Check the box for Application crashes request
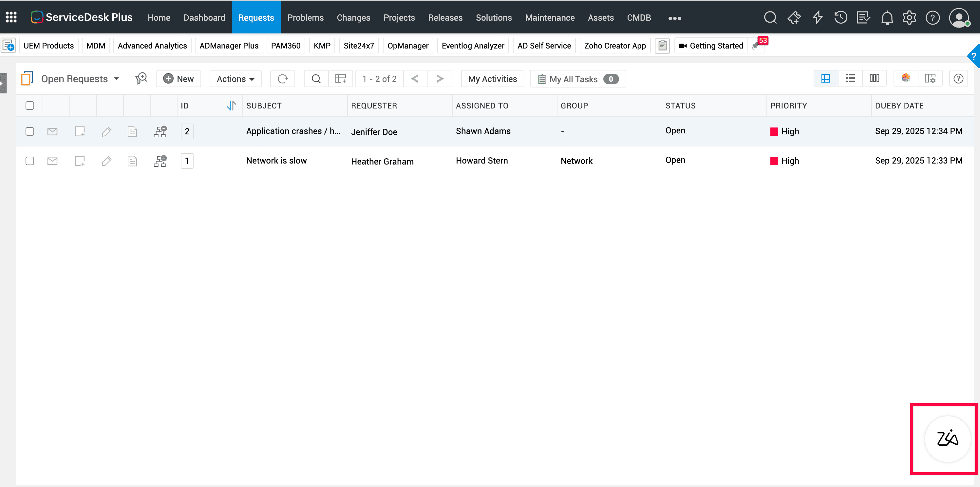This screenshot has height=487, width=980. click(30, 131)
